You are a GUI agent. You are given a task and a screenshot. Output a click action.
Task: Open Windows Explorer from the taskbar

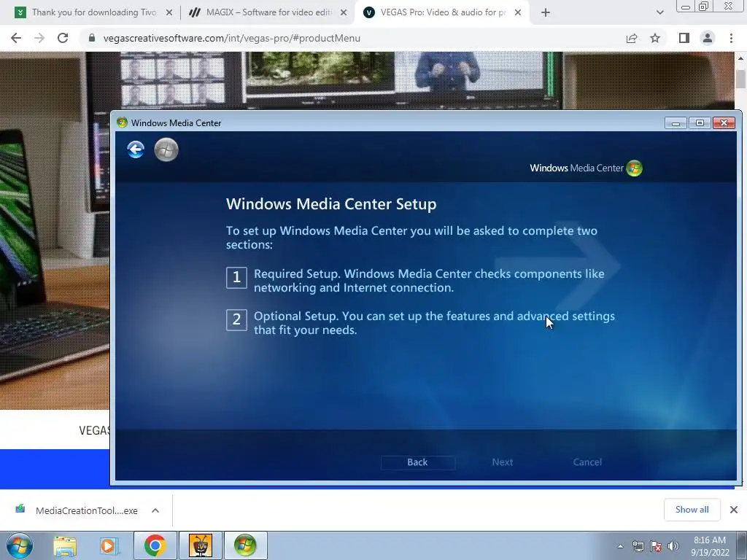point(65,545)
